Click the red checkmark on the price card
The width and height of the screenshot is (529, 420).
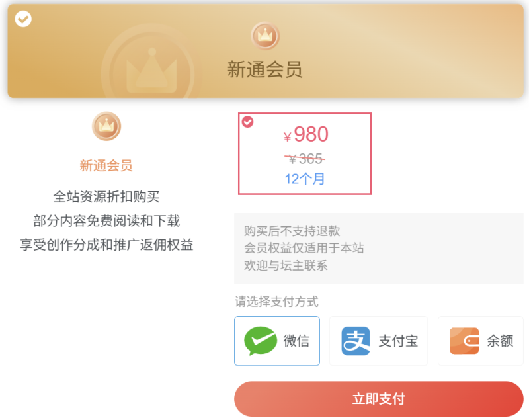point(247,122)
